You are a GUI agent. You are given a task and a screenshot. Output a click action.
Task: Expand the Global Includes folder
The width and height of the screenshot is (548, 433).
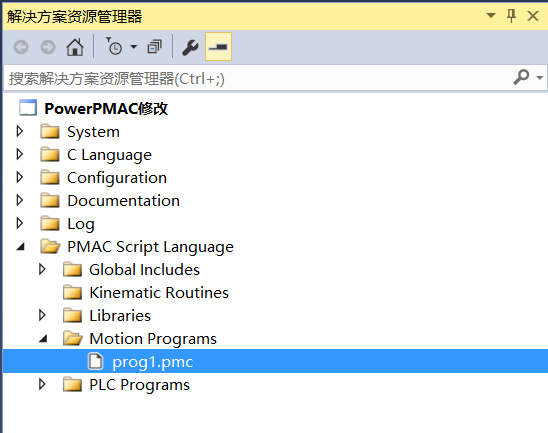pyautogui.click(x=42, y=269)
